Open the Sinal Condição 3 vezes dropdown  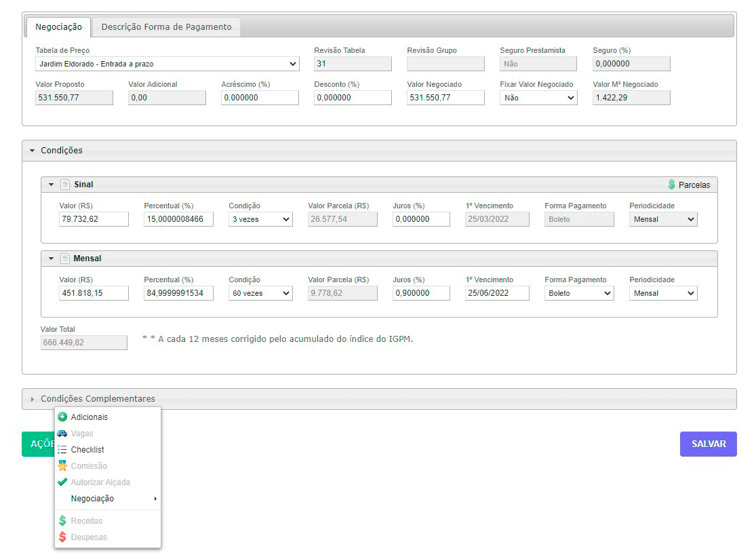tap(260, 219)
